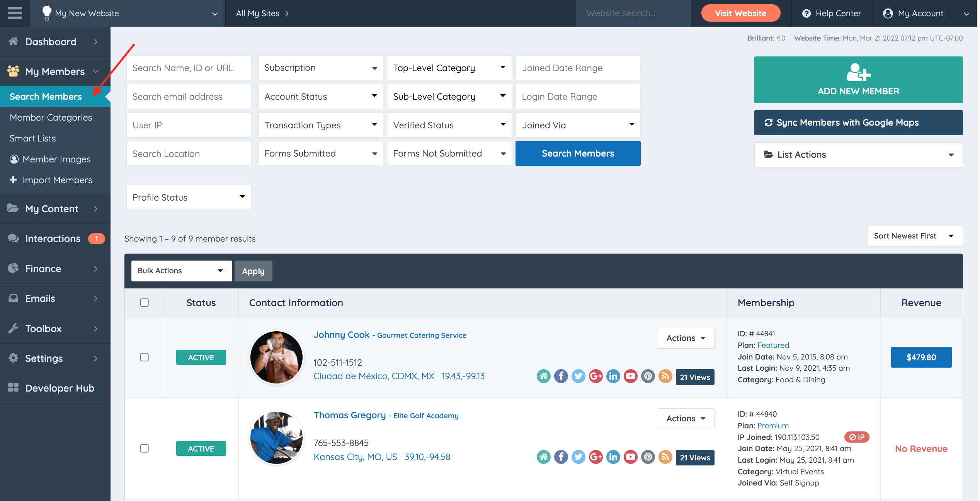Viewport: 980px width, 501px height.
Task: Click the hamburger menu icon top left
Action: pyautogui.click(x=14, y=13)
